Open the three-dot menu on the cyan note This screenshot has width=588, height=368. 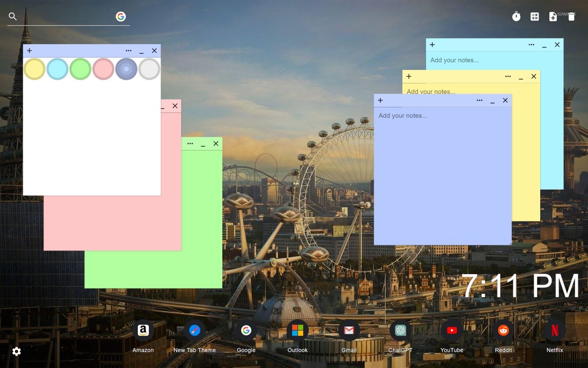tap(531, 45)
